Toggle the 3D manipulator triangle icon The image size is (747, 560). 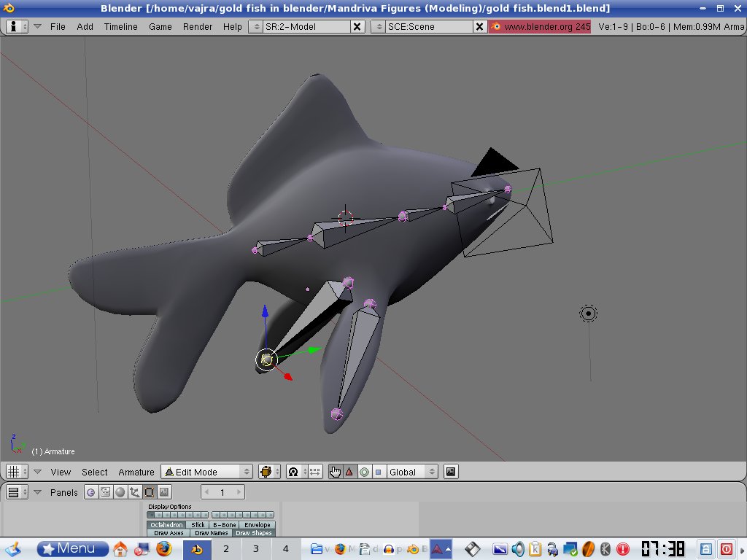tap(349, 472)
